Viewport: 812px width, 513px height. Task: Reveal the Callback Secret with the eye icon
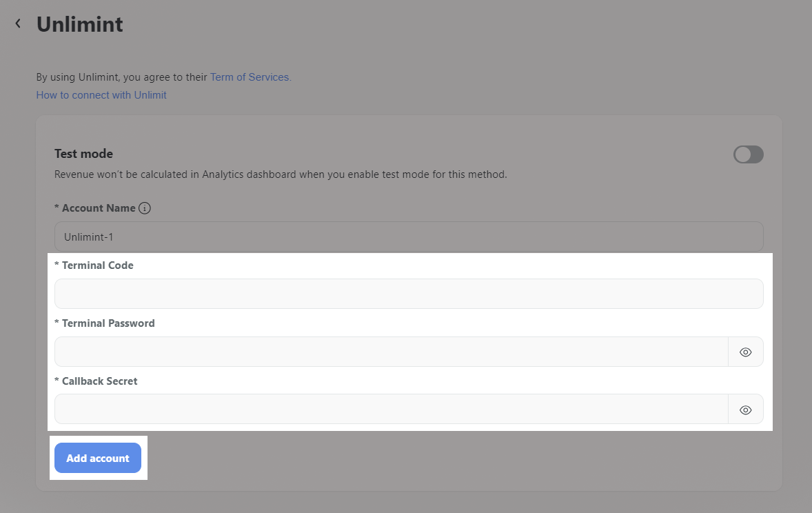745,410
